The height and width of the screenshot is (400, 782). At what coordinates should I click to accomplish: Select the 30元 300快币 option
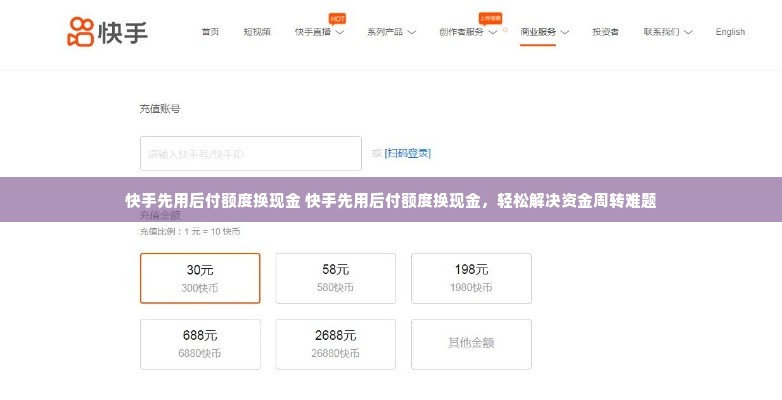(x=200, y=278)
